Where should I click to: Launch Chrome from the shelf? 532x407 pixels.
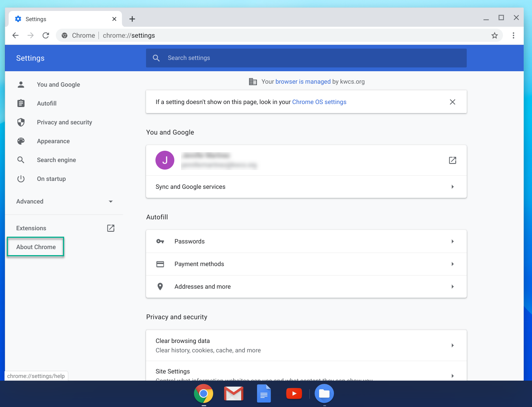point(203,394)
